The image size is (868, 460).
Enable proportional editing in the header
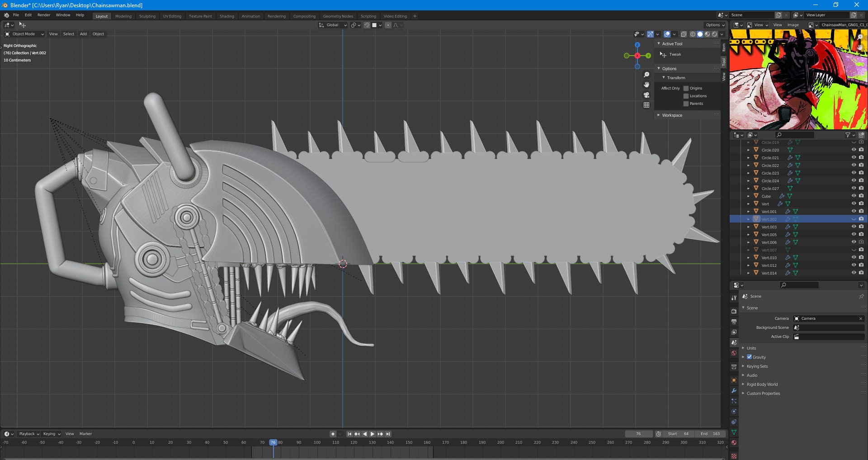point(387,25)
